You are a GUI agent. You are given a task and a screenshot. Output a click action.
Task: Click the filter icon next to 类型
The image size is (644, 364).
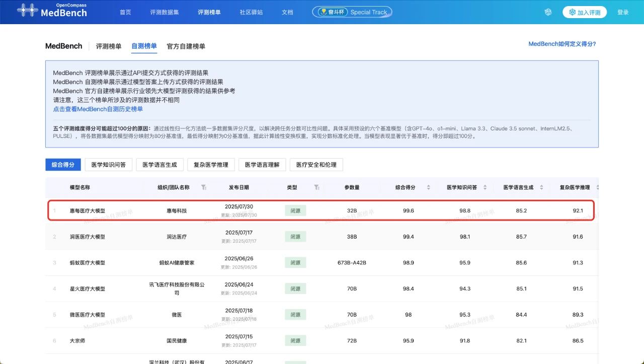[x=316, y=187]
